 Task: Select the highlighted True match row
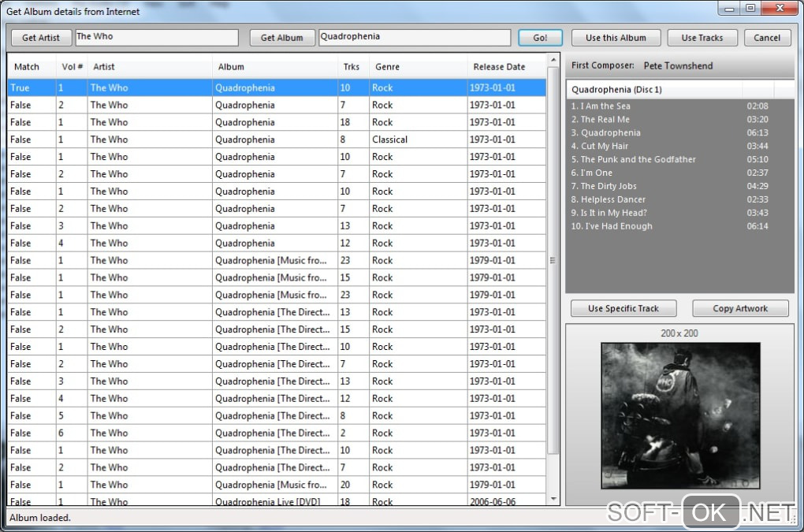point(277,87)
